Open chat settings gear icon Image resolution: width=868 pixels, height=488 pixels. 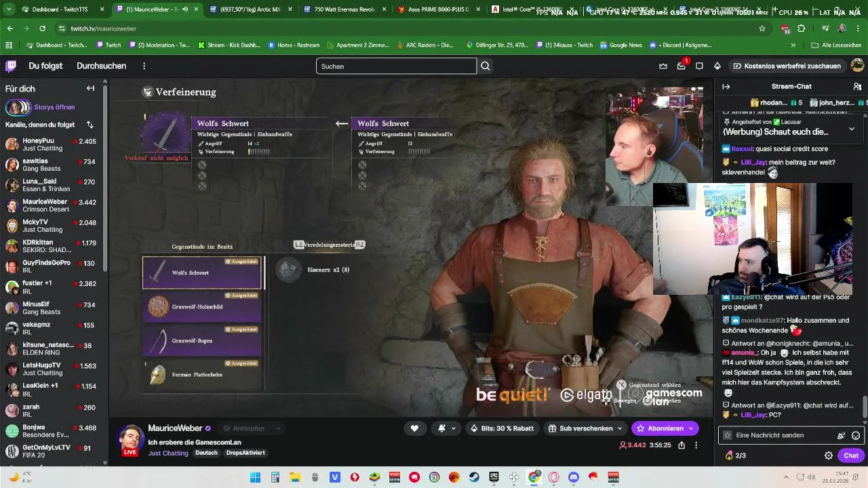[x=829, y=455]
